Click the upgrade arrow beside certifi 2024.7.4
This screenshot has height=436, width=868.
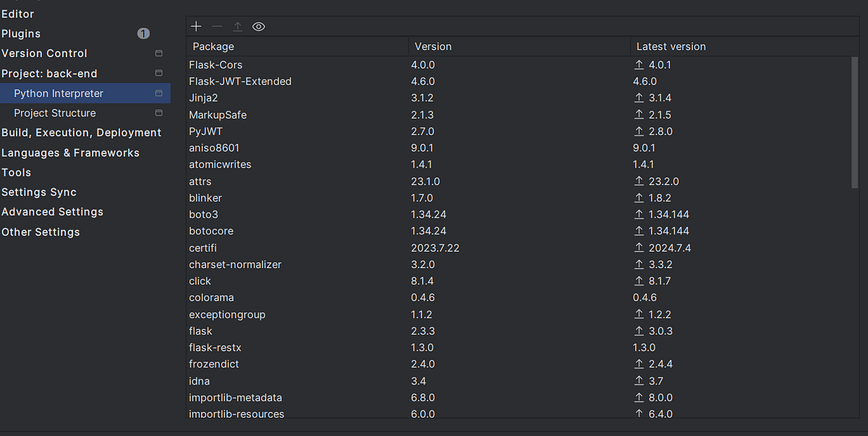(639, 247)
